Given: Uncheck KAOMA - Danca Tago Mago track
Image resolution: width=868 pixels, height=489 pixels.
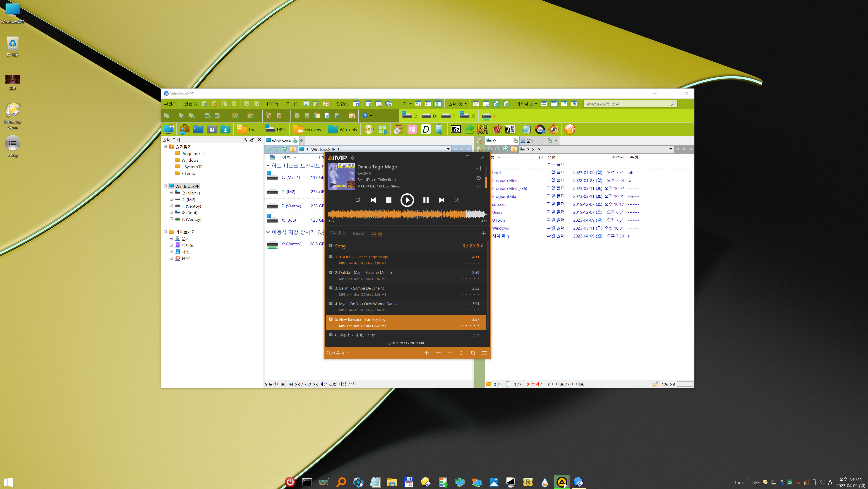Looking at the screenshot, I should click(331, 257).
